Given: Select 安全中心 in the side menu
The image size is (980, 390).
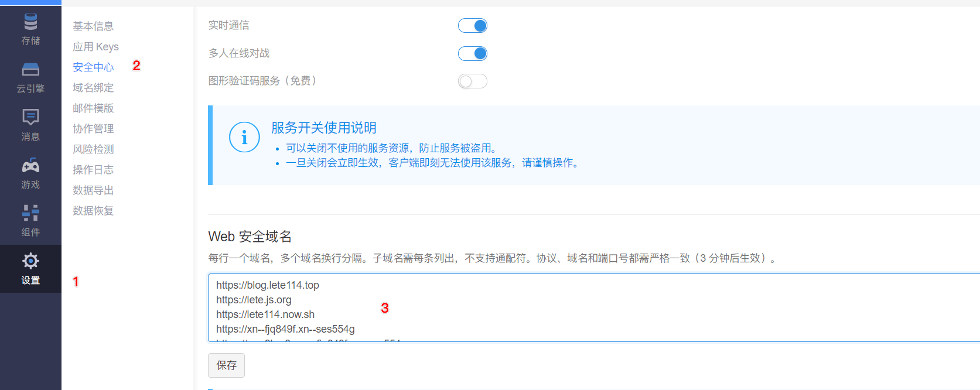Looking at the screenshot, I should [x=93, y=67].
